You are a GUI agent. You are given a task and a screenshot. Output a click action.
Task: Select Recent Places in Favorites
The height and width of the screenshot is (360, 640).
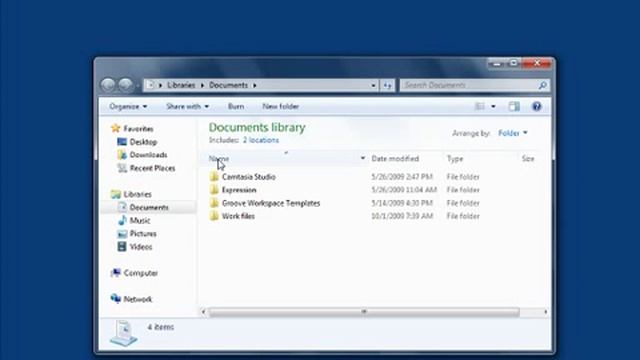coord(152,168)
